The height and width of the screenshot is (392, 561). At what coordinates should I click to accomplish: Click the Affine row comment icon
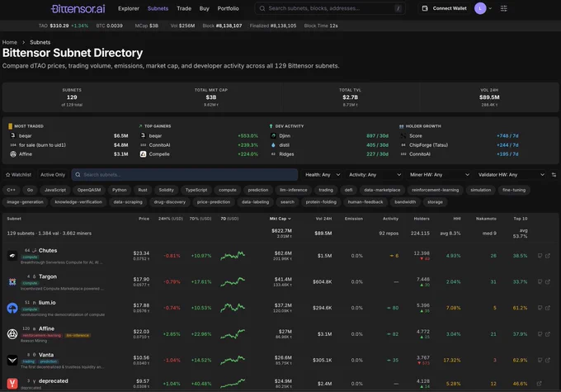[x=540, y=334]
